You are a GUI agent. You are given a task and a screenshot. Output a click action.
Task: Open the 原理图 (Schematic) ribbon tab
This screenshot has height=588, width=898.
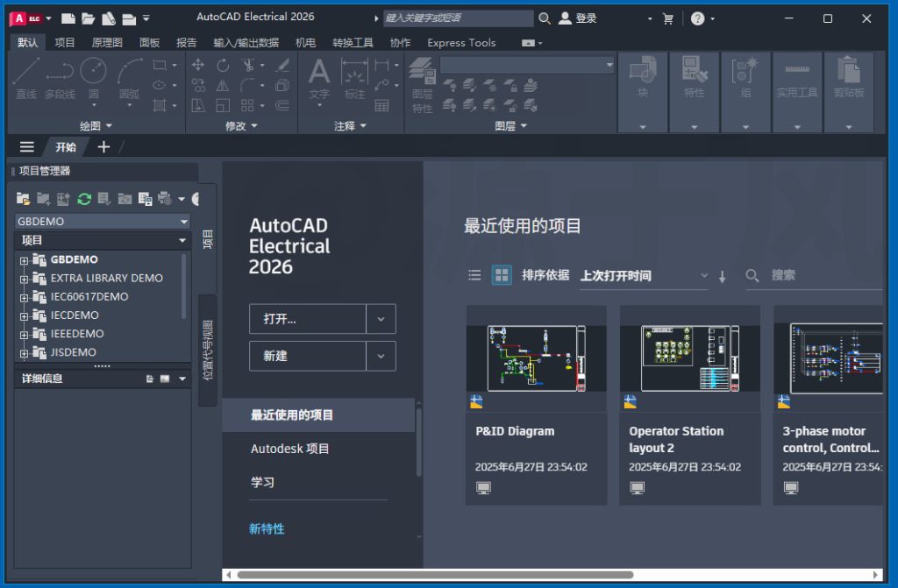click(107, 43)
